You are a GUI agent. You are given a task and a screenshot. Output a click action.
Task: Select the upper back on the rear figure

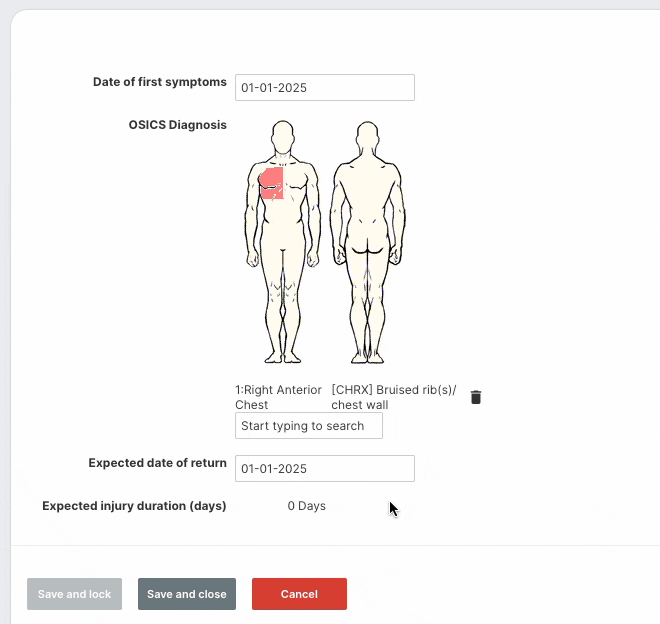pyautogui.click(x=367, y=182)
